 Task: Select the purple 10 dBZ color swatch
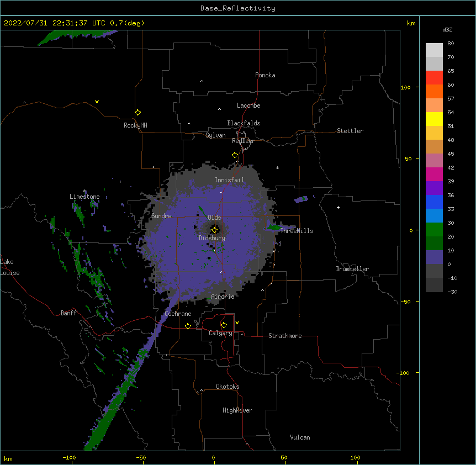pos(434,257)
